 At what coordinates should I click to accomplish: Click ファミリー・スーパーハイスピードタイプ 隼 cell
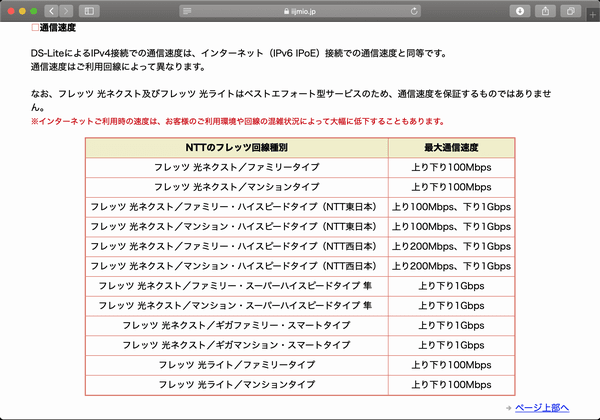[x=237, y=286]
